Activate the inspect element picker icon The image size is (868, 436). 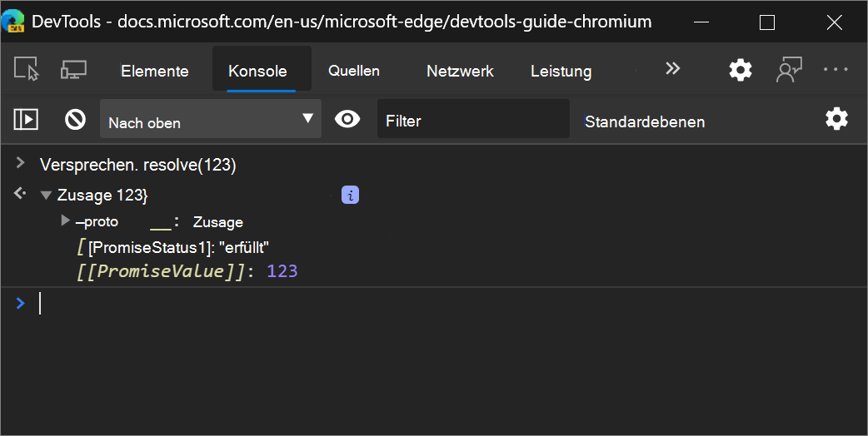(x=27, y=70)
